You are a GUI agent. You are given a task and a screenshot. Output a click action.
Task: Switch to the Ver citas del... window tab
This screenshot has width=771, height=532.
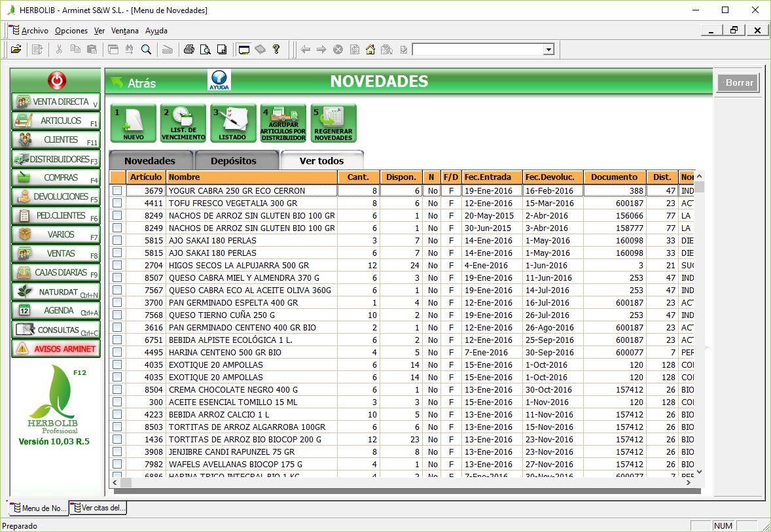98,508
